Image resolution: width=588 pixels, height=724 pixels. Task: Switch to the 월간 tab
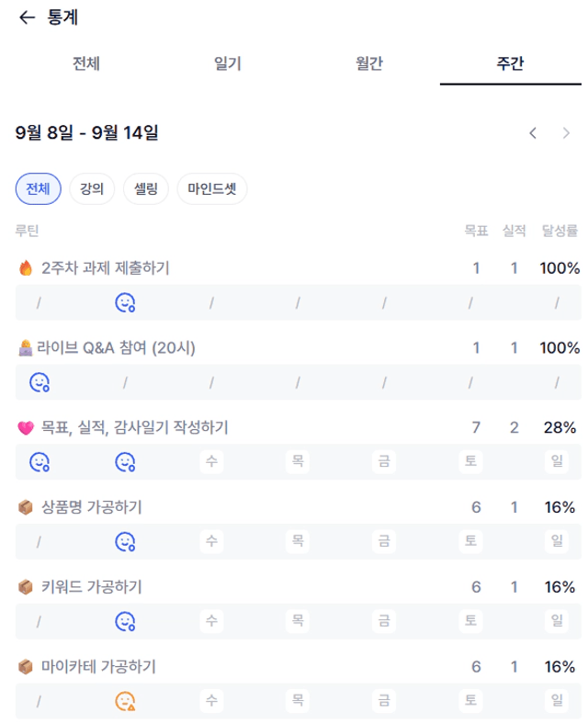point(368,63)
